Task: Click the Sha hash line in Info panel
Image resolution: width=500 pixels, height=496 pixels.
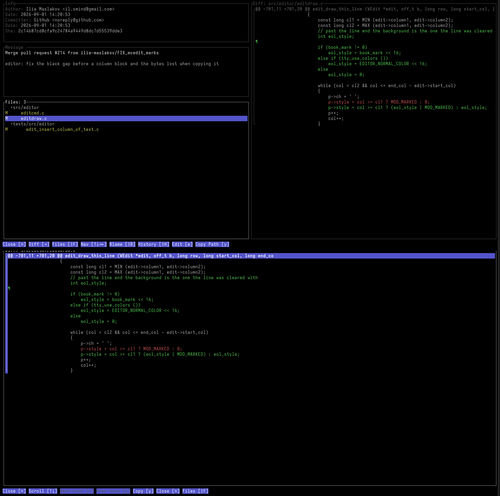Action: (64, 31)
